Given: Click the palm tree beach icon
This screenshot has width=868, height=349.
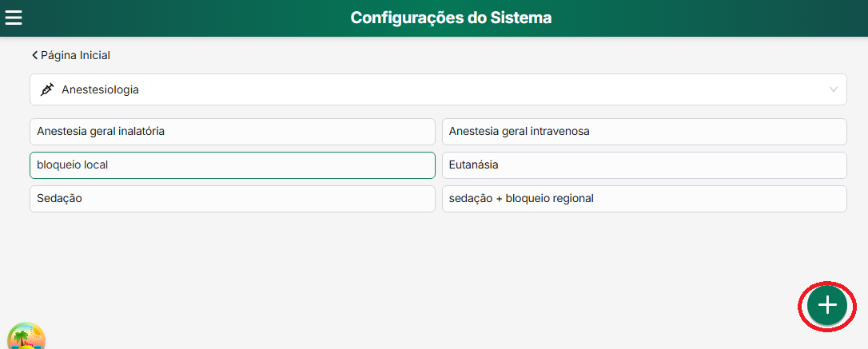Looking at the screenshot, I should (26, 337).
